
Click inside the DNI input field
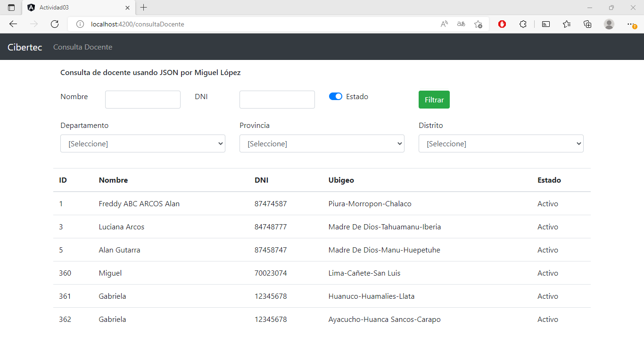277,99
